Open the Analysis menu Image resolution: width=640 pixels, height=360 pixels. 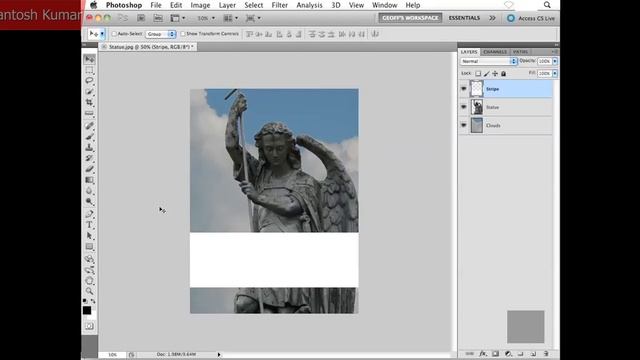(x=309, y=5)
